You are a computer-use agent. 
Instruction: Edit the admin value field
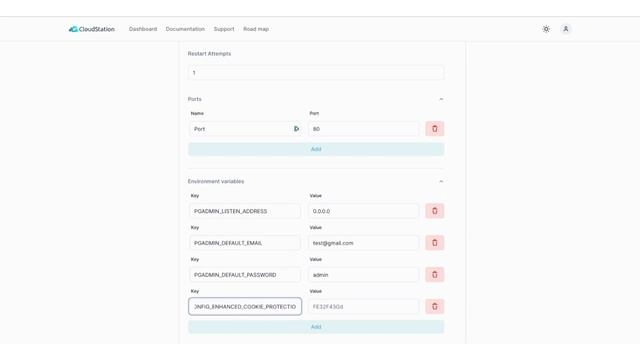coord(363,275)
